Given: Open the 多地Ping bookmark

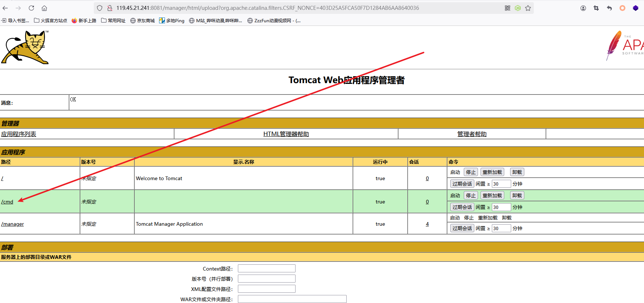Looking at the screenshot, I should tap(172, 21).
